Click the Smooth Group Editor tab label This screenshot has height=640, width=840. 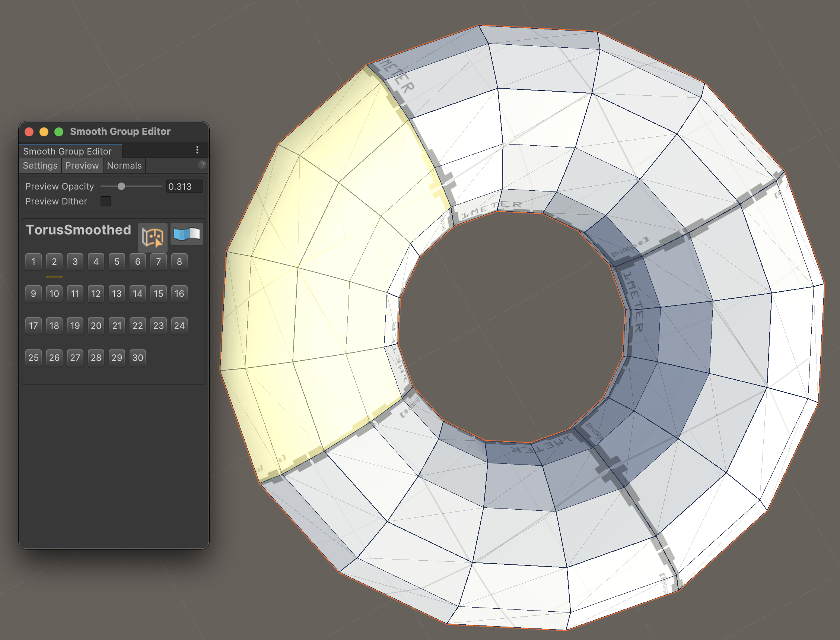tap(67, 151)
